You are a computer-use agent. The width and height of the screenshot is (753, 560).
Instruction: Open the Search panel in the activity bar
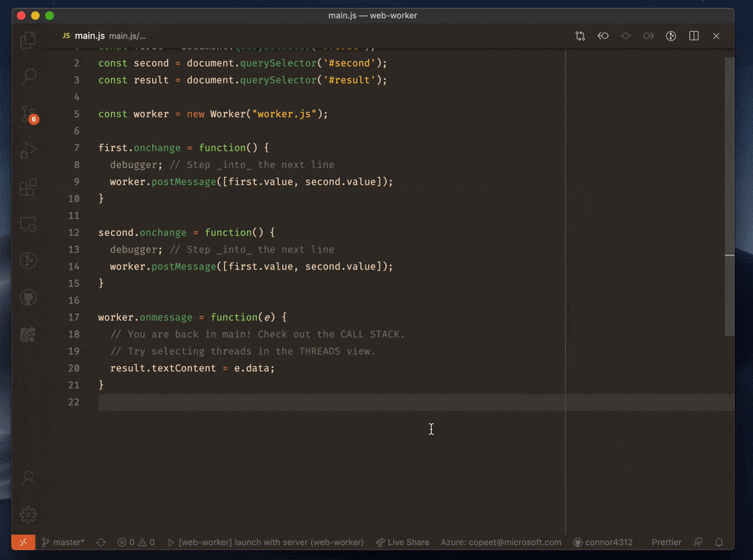tap(28, 76)
